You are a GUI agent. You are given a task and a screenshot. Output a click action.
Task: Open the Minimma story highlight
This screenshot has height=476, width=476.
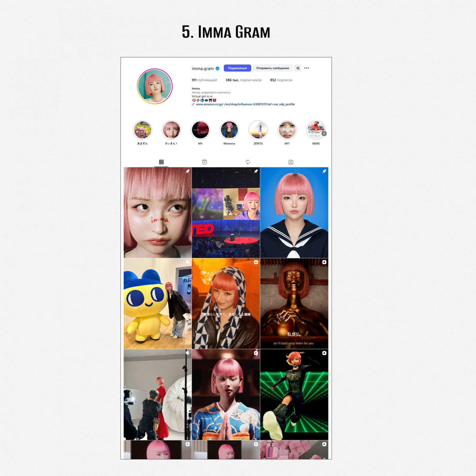(229, 130)
